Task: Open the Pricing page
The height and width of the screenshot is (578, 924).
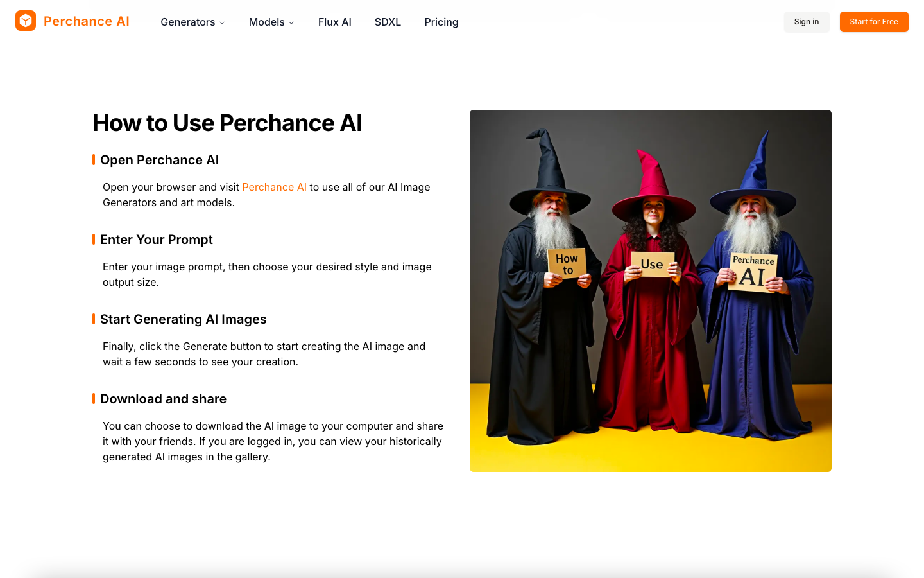Action: (x=441, y=22)
